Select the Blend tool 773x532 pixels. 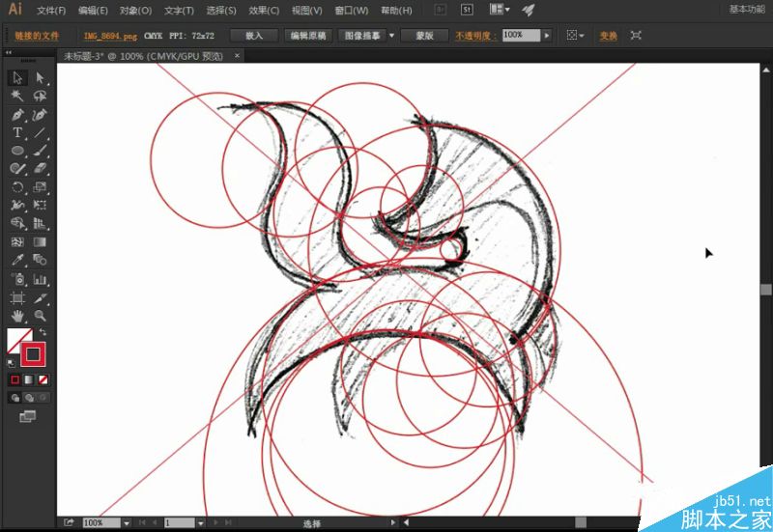40,260
